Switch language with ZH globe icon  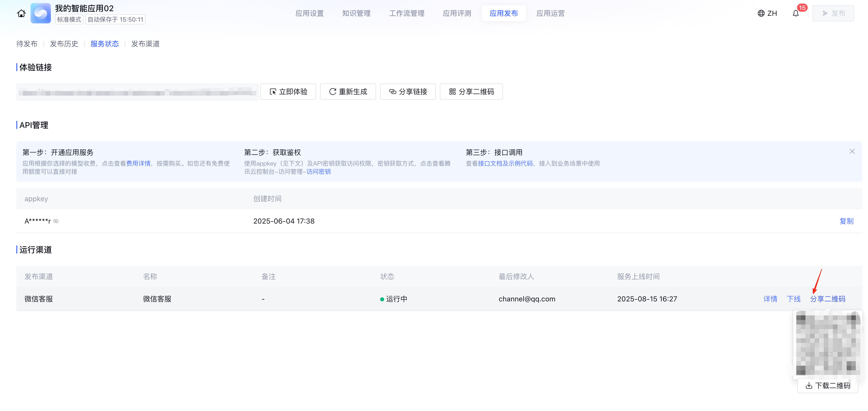(x=767, y=13)
